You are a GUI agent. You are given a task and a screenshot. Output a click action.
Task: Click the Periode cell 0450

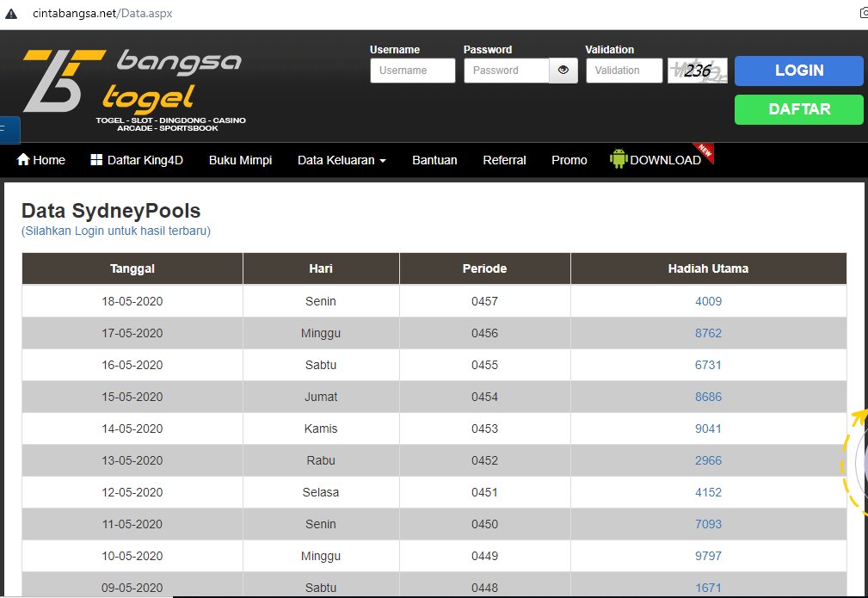[x=484, y=524]
